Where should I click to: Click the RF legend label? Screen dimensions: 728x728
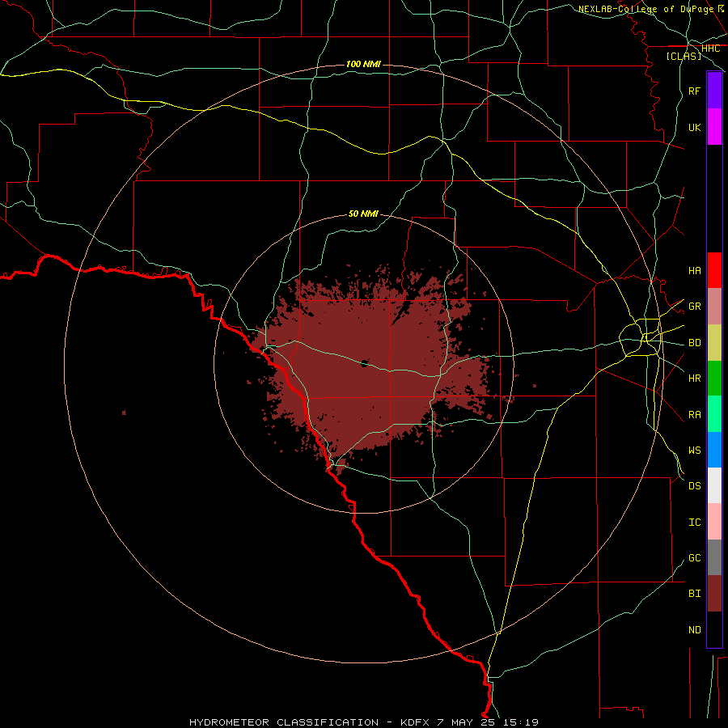pos(694,91)
